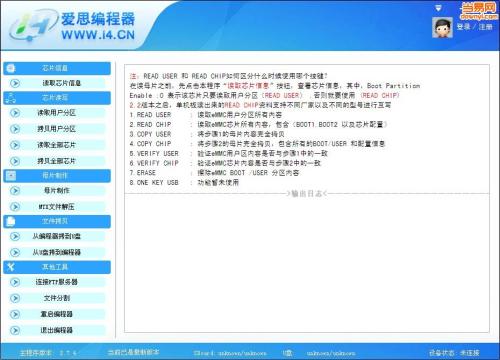This screenshot has width=500, height=360.
Task: Click the 其他工具 header wrench icon
Action: tap(11, 267)
